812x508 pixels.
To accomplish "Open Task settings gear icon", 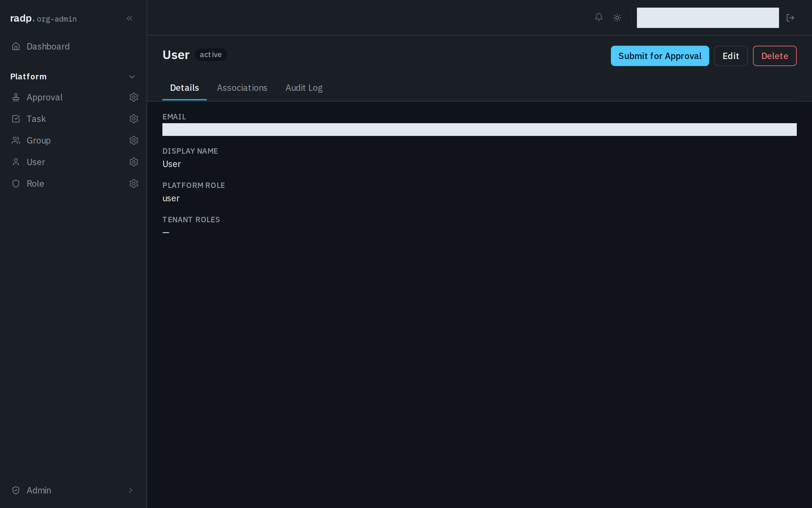I will [134, 119].
